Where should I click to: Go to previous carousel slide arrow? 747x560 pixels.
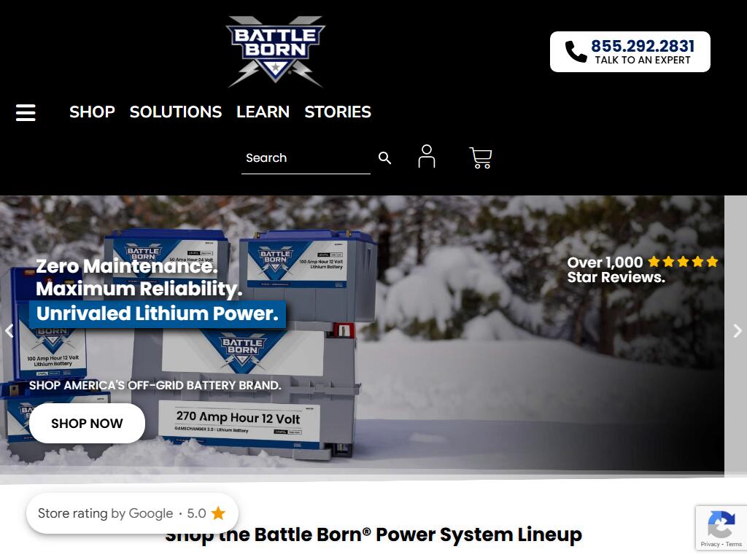tap(9, 330)
